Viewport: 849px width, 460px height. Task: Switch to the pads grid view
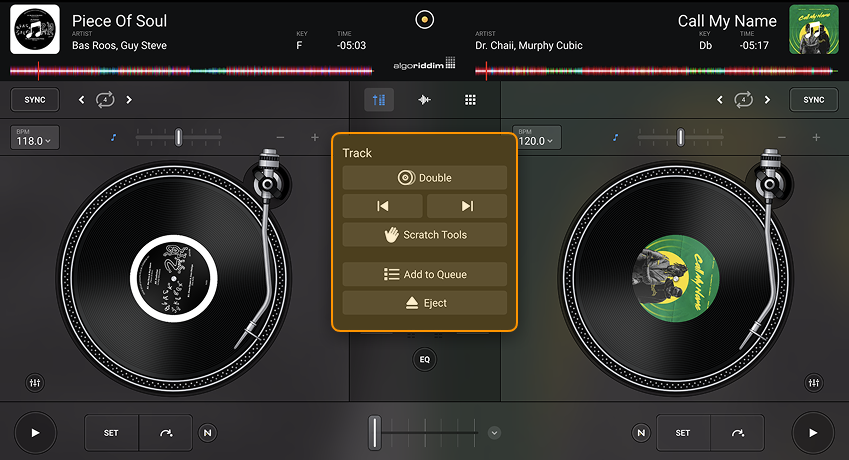click(471, 100)
